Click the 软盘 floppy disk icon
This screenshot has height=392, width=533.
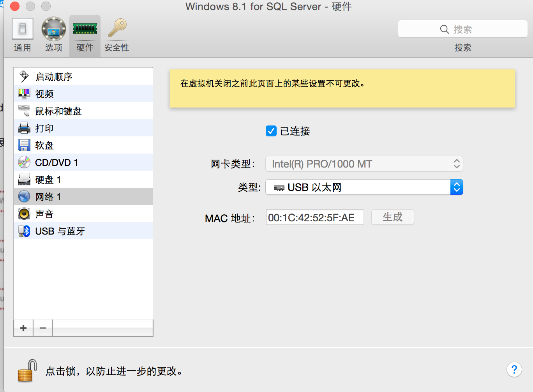click(24, 145)
